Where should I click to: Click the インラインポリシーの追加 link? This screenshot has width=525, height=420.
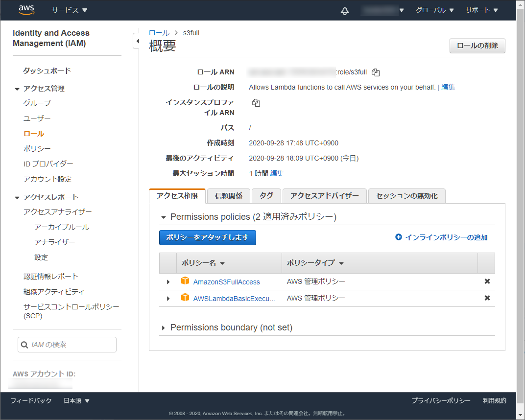pyautogui.click(x=446, y=237)
